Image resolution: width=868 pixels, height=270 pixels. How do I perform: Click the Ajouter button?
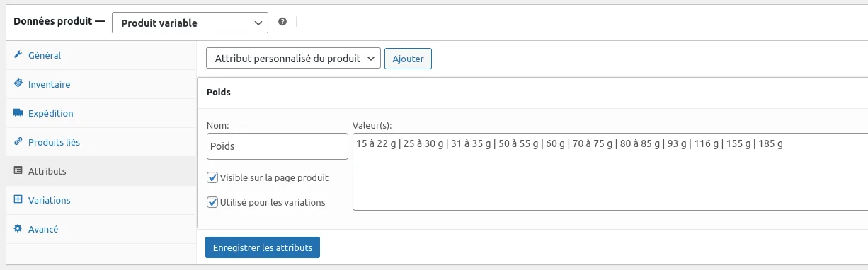coord(408,59)
